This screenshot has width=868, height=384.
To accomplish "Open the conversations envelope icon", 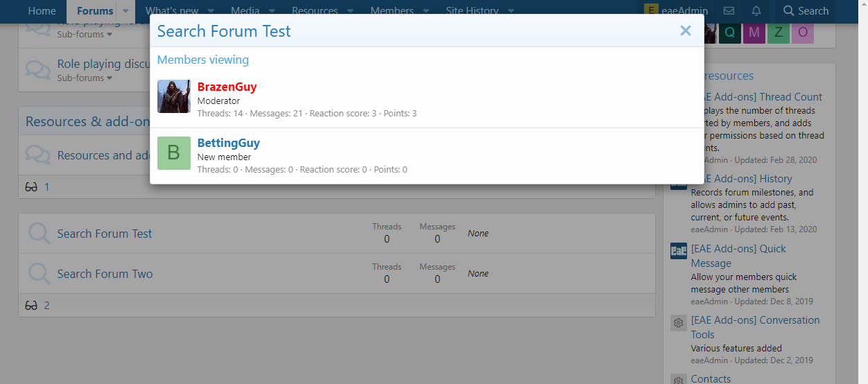I will 729,11.
